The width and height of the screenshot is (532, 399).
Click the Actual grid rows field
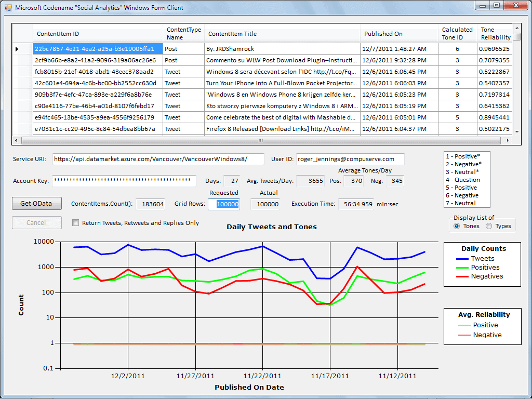point(265,204)
